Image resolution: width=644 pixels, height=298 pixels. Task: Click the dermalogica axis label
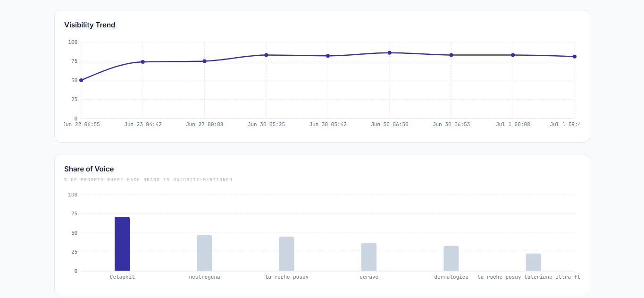click(x=451, y=277)
